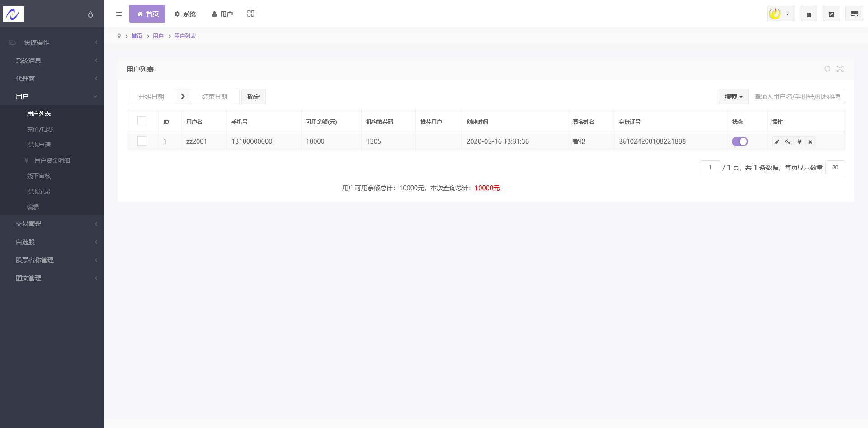Open 编辑 in sidebar
This screenshot has height=428, width=868.
click(x=33, y=207)
